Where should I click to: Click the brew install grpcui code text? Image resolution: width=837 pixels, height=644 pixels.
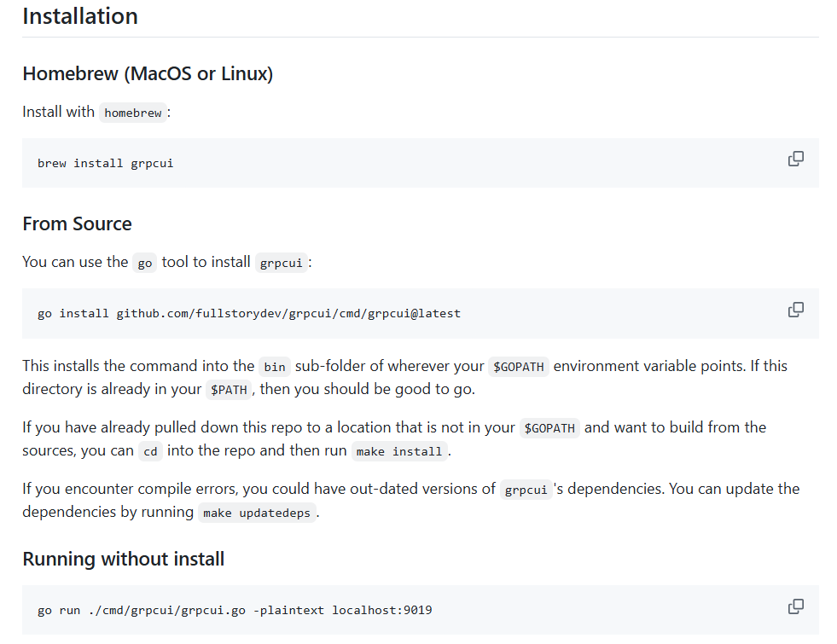105,163
